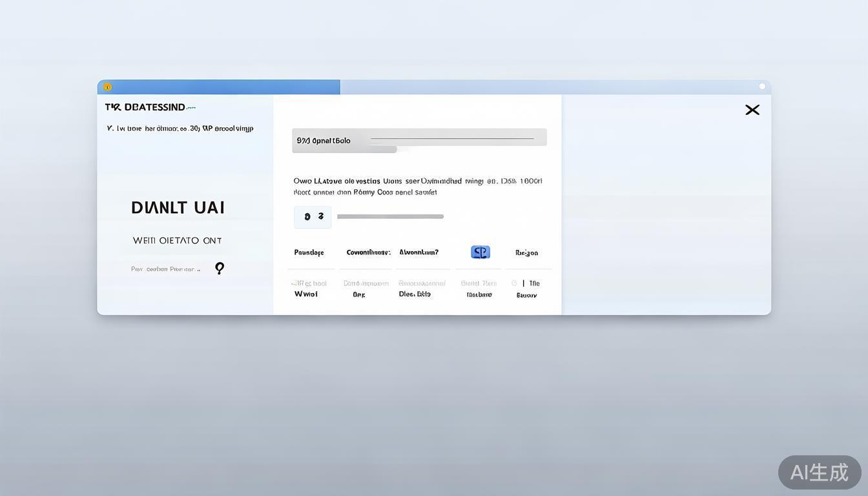Click the blue icon in the tab row
Viewport: 868px width, 496px height.
click(480, 252)
